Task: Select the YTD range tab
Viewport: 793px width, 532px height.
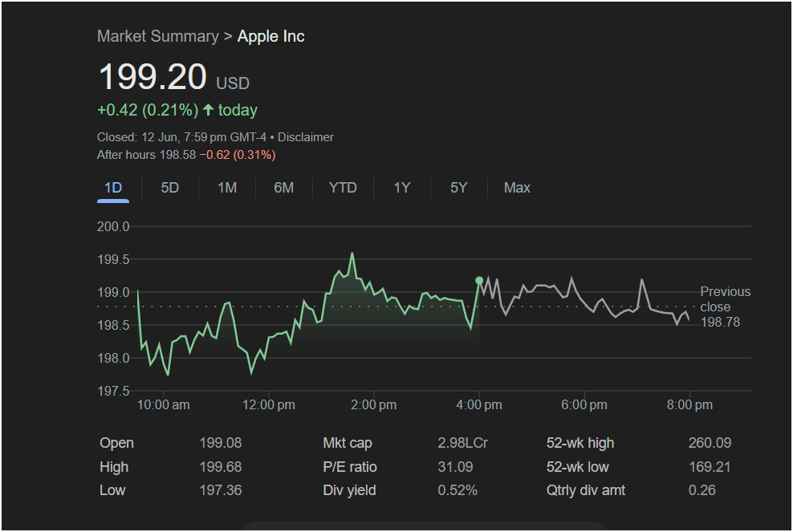Action: 343,188
